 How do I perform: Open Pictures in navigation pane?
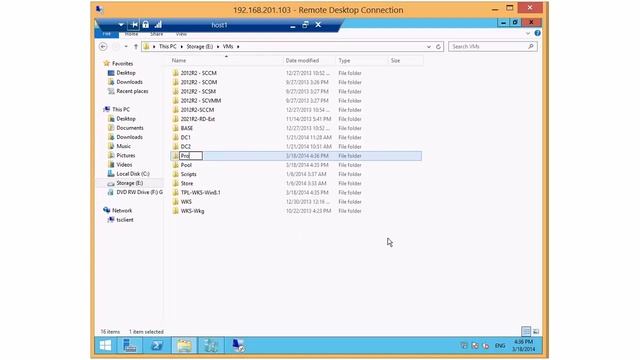coord(125,156)
